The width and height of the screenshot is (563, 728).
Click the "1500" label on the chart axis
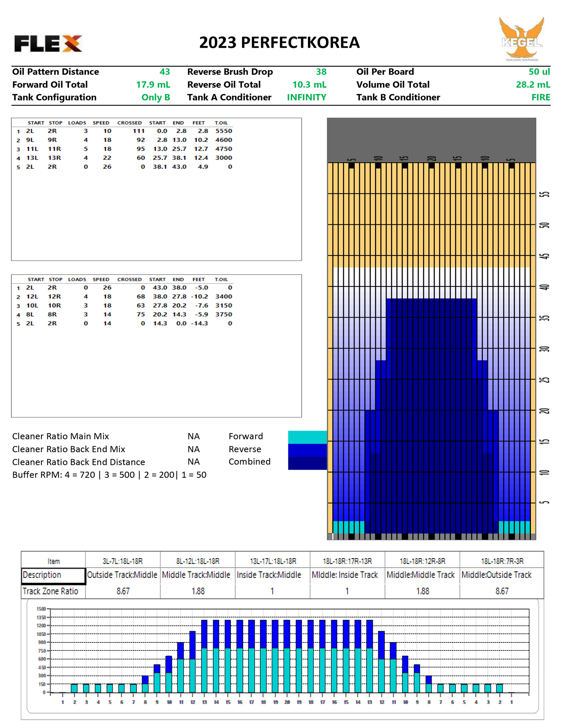pos(41,609)
